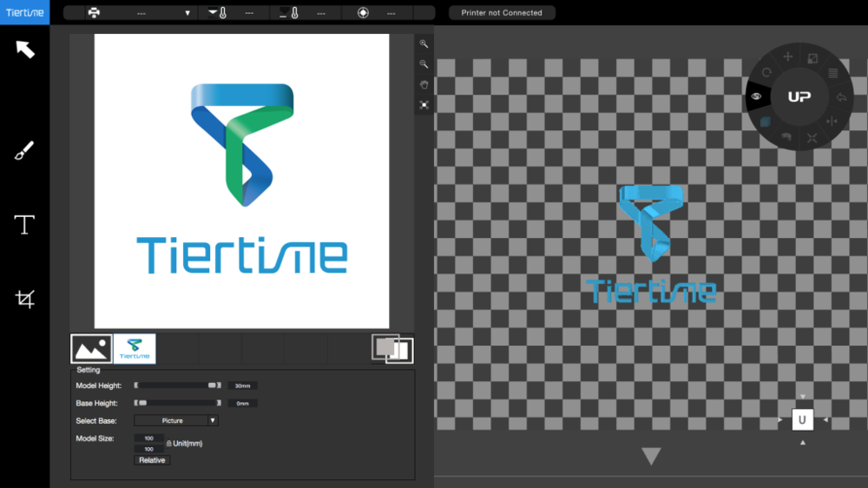Image resolution: width=868 pixels, height=488 pixels.
Task: Click the Relative button
Action: (x=152, y=460)
